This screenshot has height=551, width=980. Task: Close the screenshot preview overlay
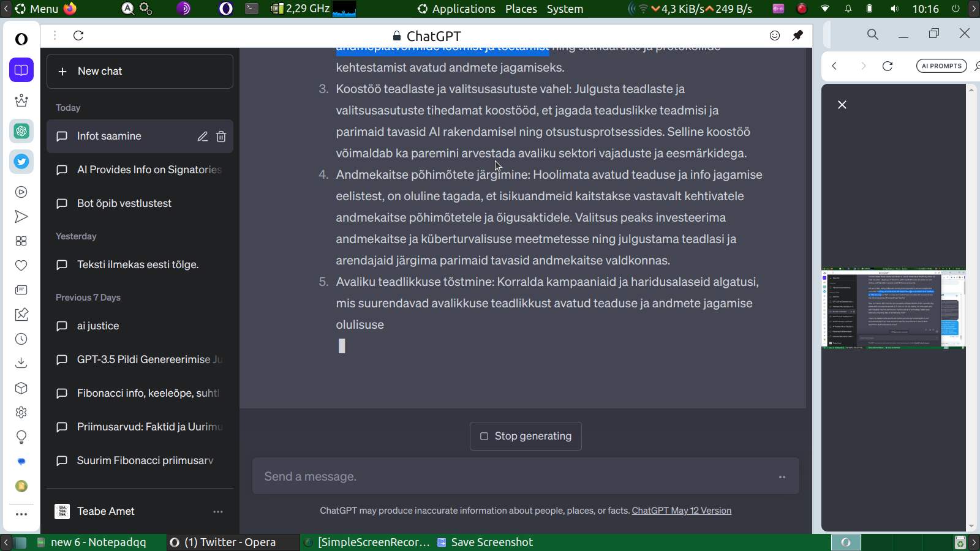(842, 105)
